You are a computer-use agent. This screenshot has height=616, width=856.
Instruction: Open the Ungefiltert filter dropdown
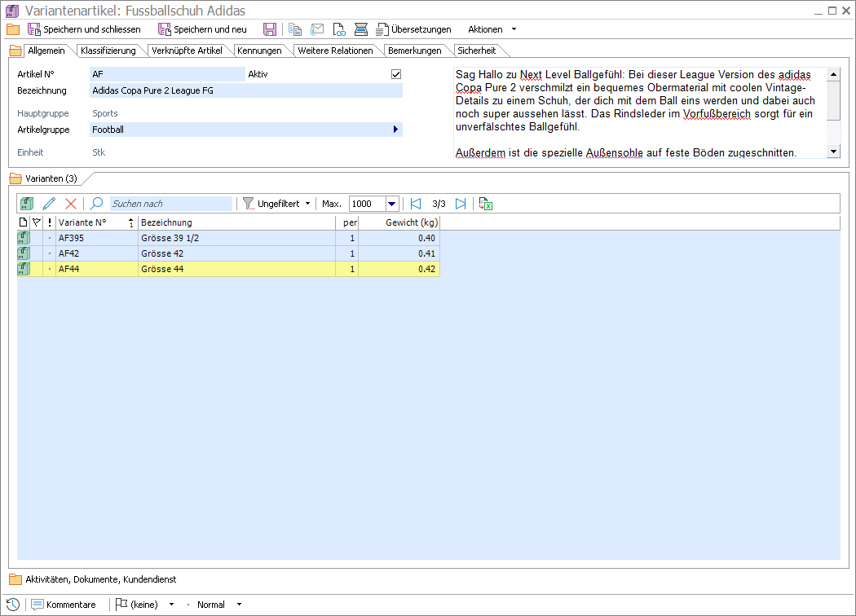point(277,204)
